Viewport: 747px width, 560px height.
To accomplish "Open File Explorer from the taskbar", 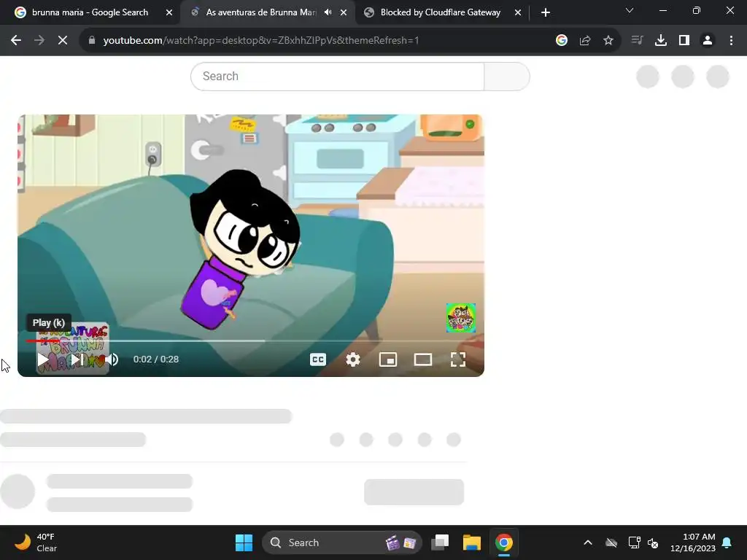I will [472, 542].
